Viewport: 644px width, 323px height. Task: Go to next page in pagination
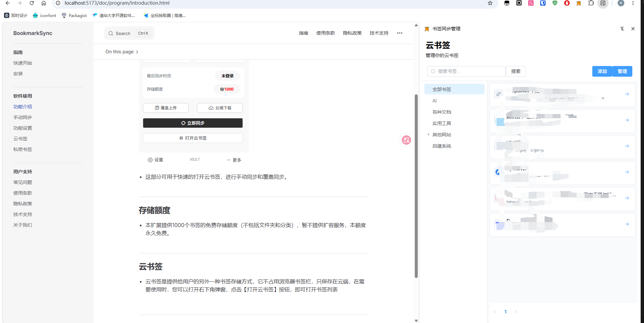pyautogui.click(x=516, y=312)
